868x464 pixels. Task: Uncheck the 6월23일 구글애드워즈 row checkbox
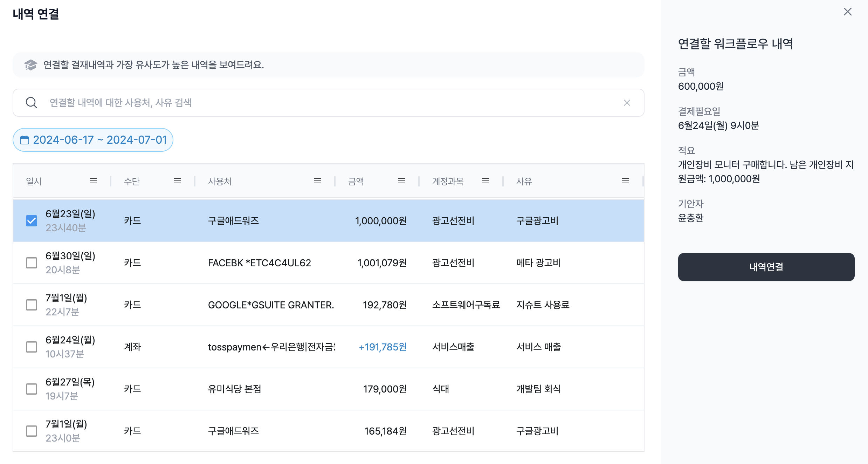click(x=32, y=221)
